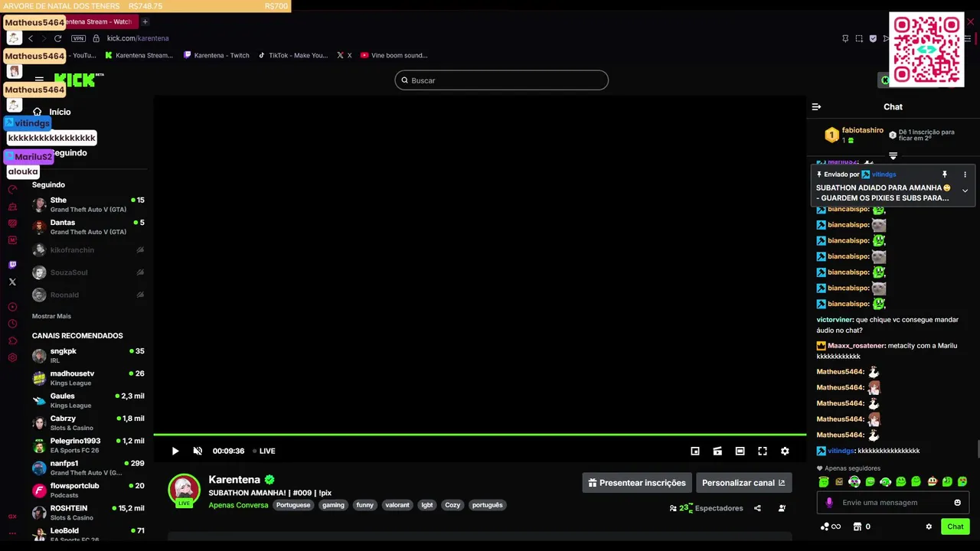The height and width of the screenshot is (551, 980).
Task: Focus the Buscar search field
Action: point(501,80)
